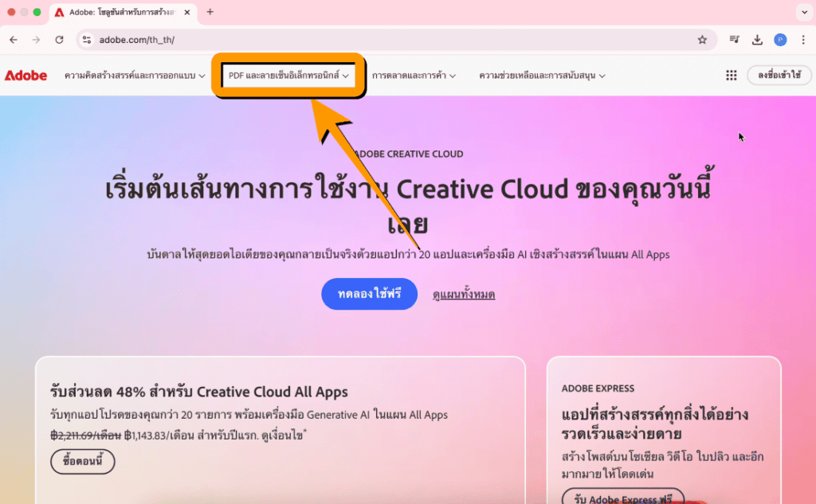Click the site information icon in address bar
The height and width of the screenshot is (504, 816).
tap(86, 39)
